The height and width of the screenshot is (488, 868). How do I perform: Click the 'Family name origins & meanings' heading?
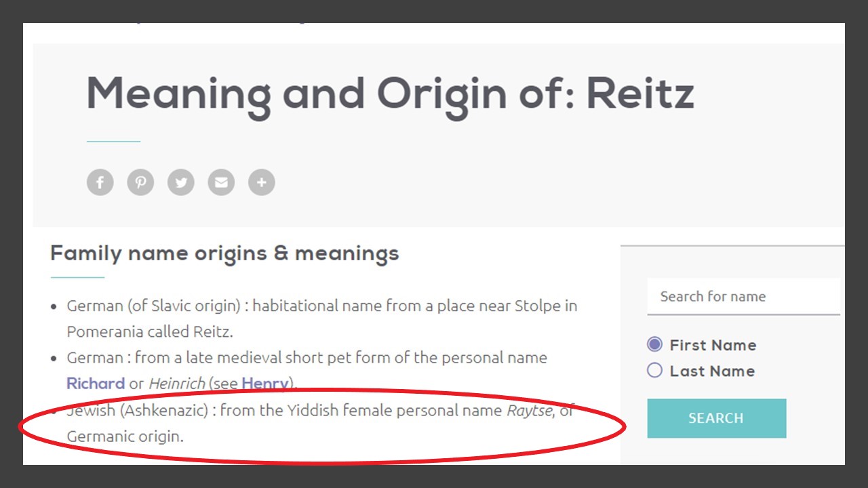pyautogui.click(x=224, y=253)
